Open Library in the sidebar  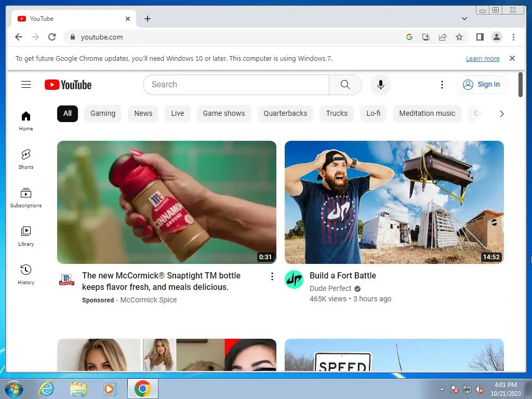26,236
